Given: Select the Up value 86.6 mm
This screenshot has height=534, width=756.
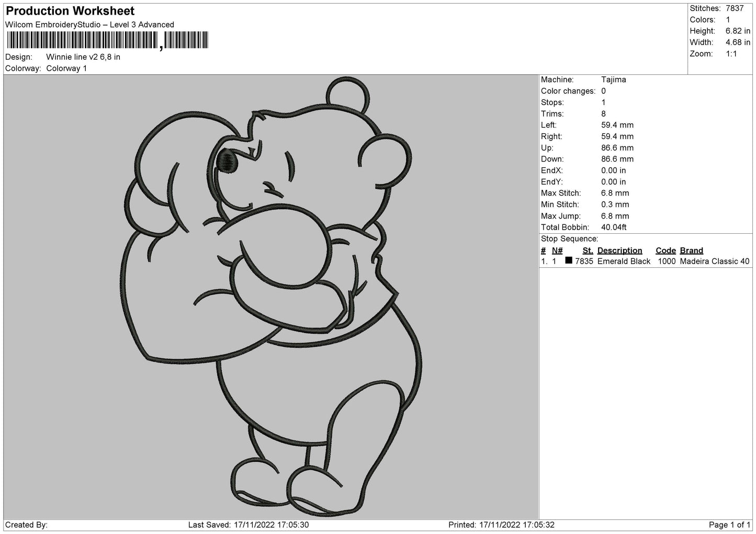Looking at the screenshot, I should (617, 148).
